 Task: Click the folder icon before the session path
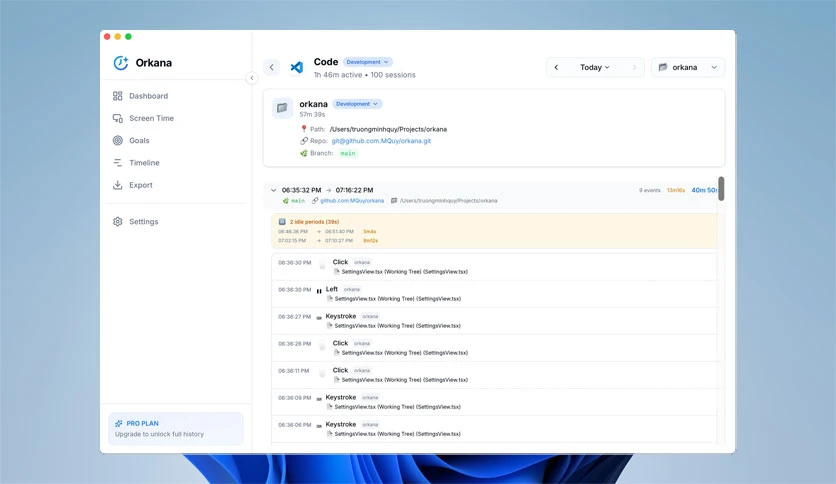[x=394, y=201]
